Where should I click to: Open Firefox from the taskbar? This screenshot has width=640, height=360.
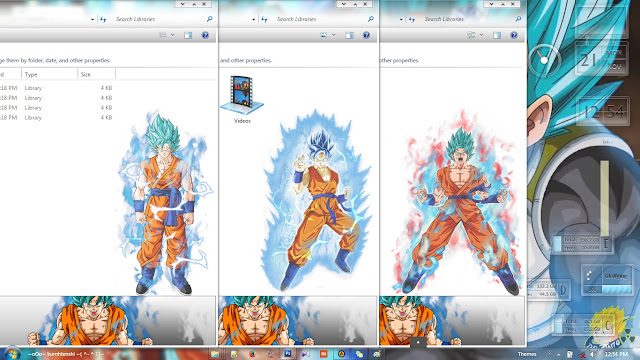tap(252, 354)
